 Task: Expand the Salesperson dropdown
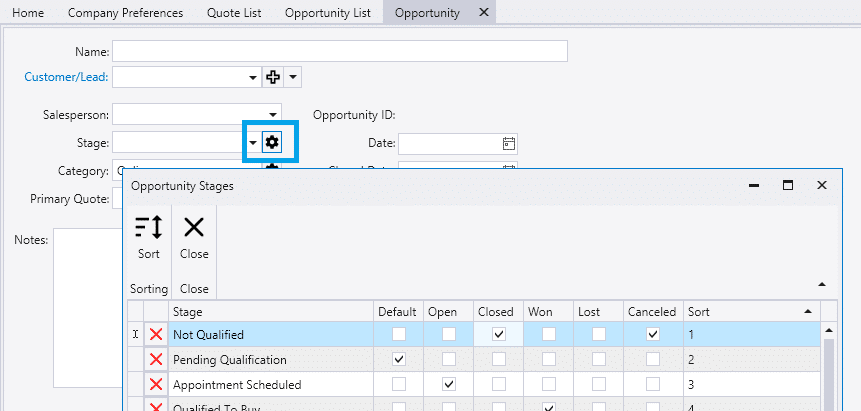point(273,115)
